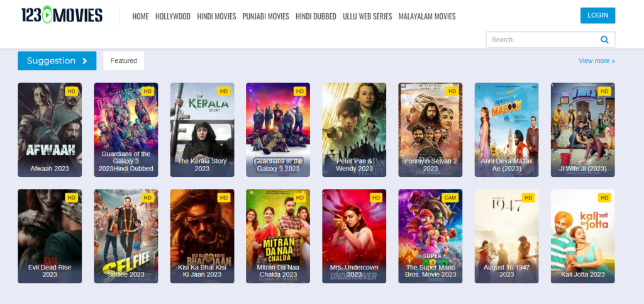Screen dimensions: 644x304
Task: Select Malayalam Movies in navigation
Action: tap(427, 16)
